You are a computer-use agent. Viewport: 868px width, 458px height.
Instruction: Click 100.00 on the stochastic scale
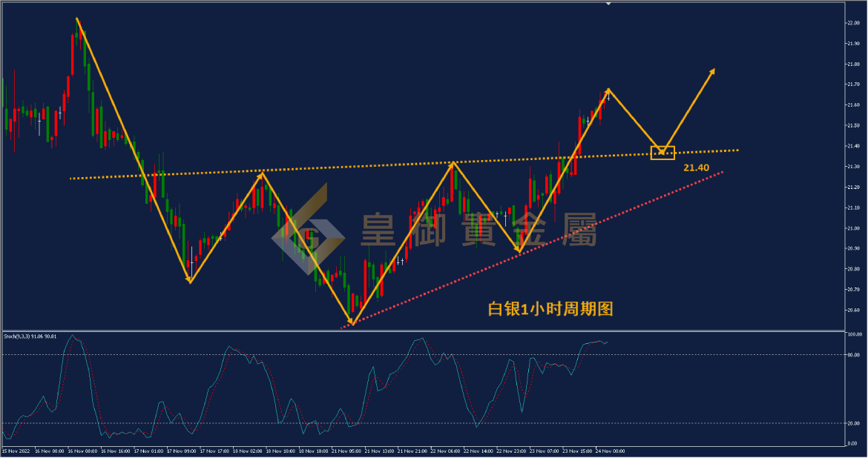click(x=855, y=335)
